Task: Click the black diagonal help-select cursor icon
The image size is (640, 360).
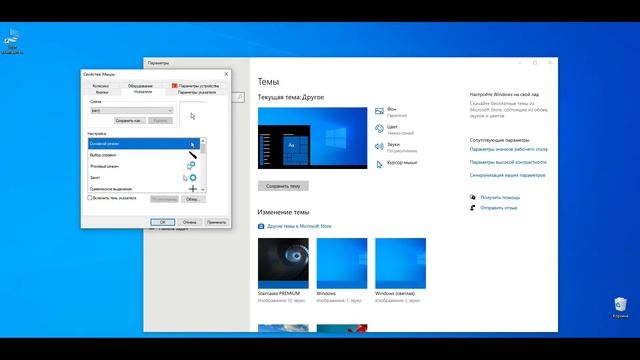Action: [193, 155]
